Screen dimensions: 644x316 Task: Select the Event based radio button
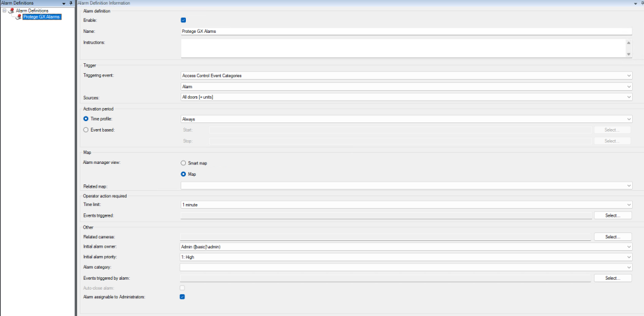coord(86,130)
